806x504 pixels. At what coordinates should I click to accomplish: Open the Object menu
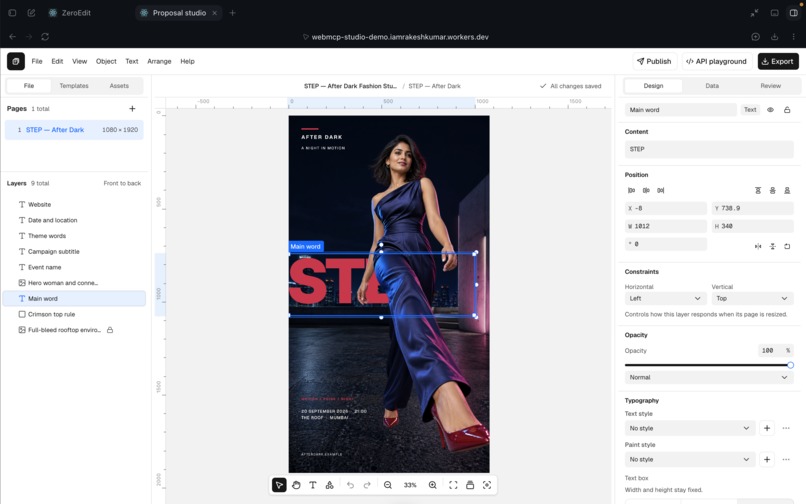(x=106, y=61)
